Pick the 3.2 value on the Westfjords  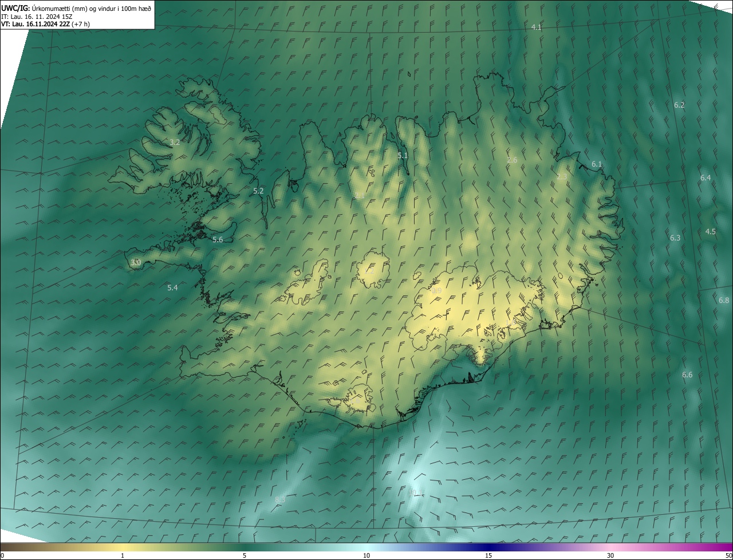[175, 142]
